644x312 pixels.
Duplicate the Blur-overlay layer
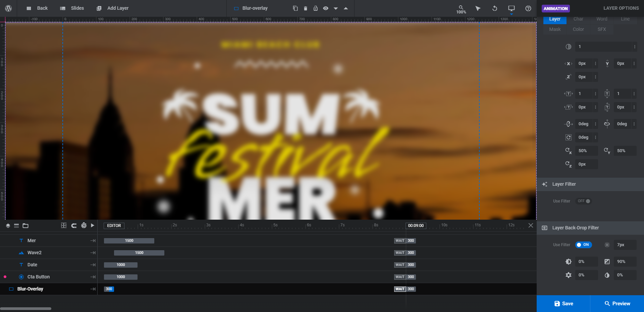click(x=295, y=8)
